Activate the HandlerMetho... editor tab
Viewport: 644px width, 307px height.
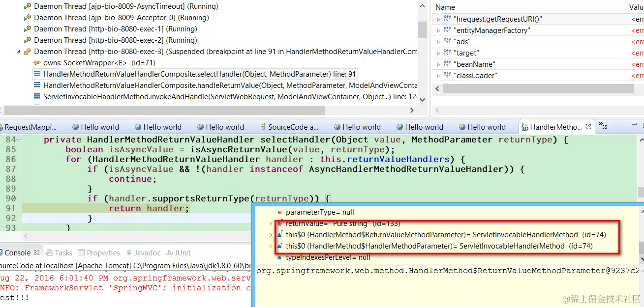point(556,127)
